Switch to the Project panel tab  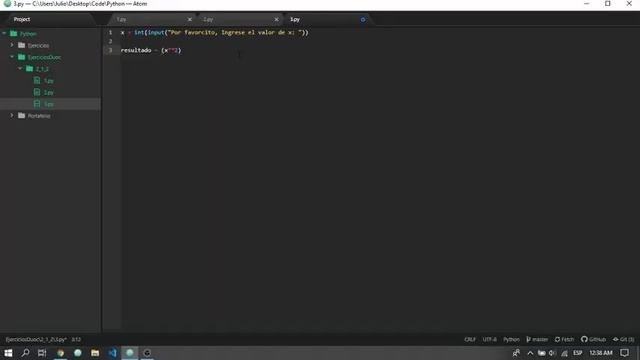click(x=22, y=19)
